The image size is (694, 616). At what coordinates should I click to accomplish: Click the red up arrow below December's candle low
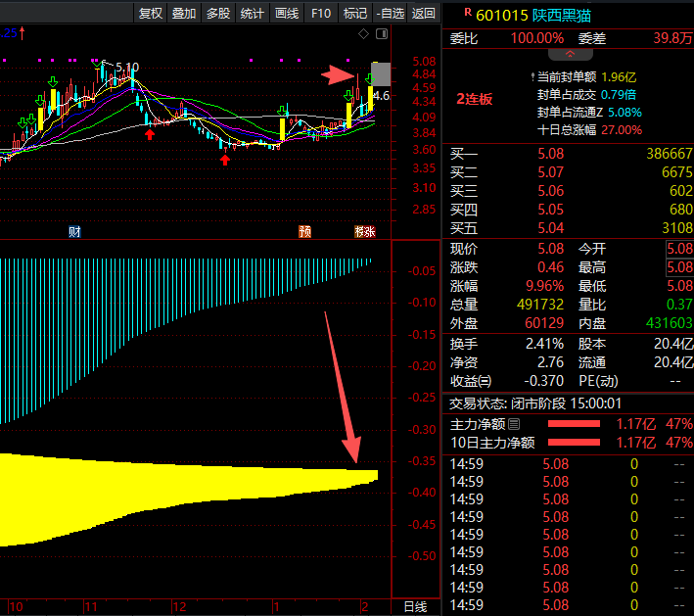point(225,159)
